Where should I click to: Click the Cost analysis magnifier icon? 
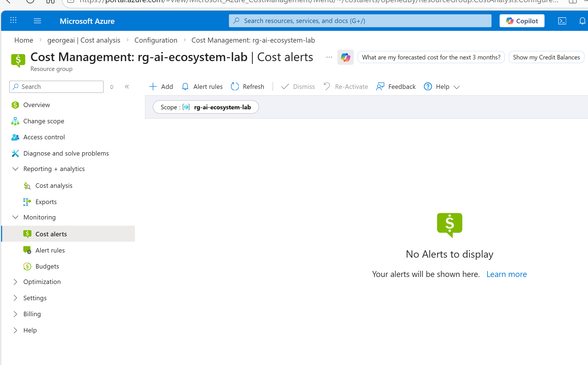27,186
